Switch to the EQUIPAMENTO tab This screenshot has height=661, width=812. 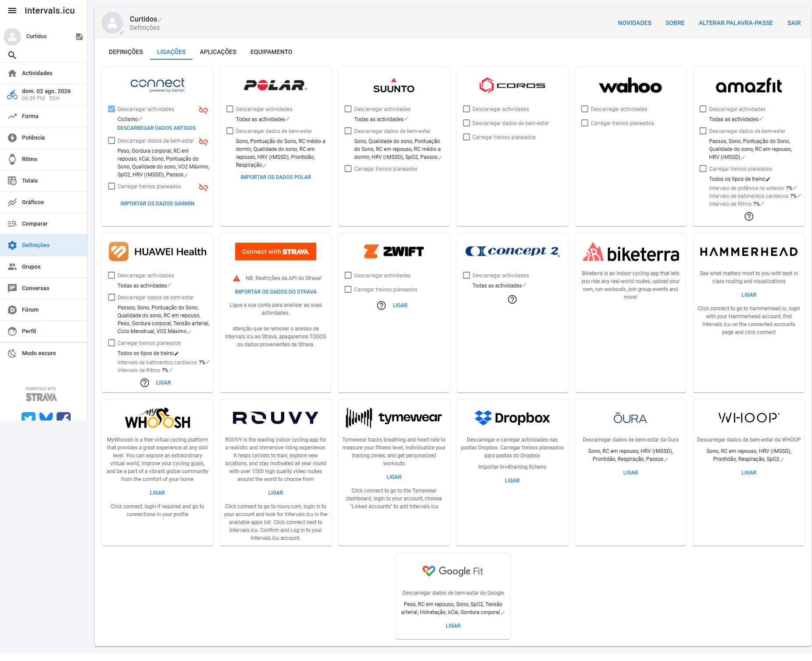tap(272, 52)
